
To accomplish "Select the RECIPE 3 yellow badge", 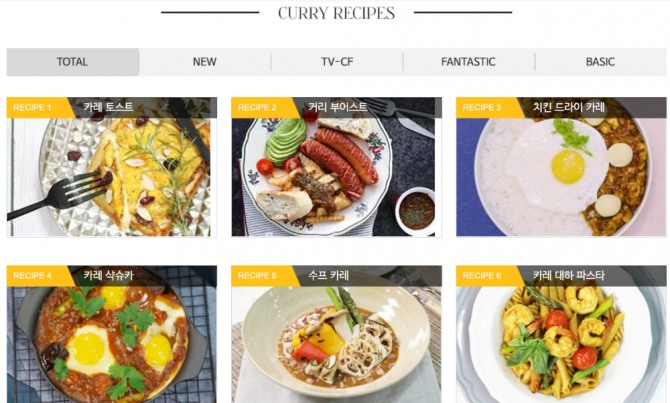I will click(x=486, y=108).
